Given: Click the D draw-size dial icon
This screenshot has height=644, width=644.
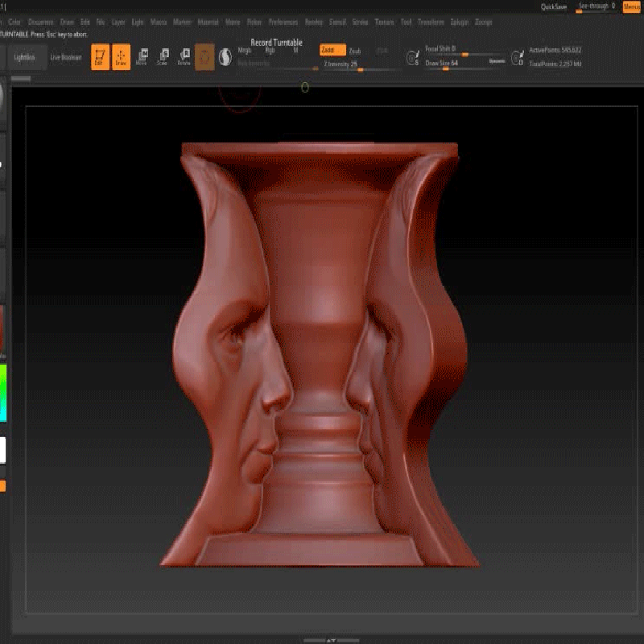Looking at the screenshot, I should [x=517, y=57].
